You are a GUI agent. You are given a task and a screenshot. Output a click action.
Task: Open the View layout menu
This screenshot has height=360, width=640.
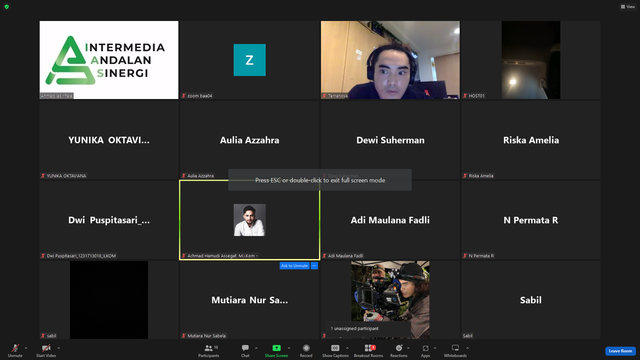point(628,7)
